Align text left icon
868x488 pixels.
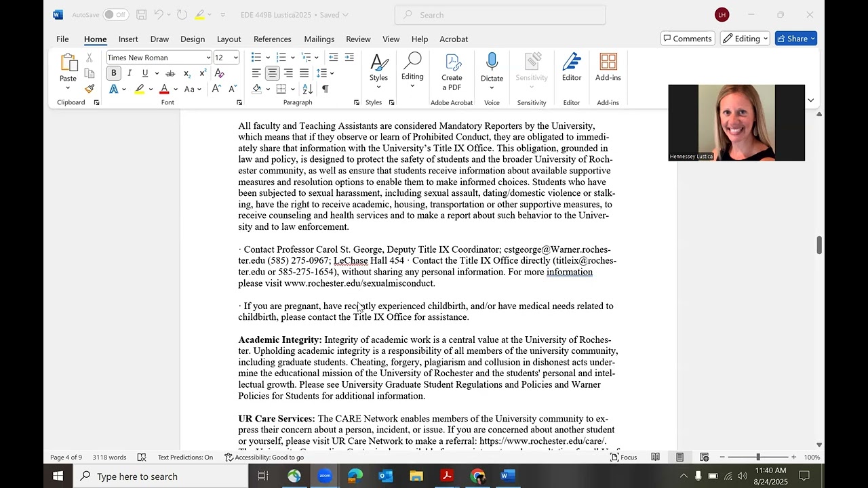click(x=256, y=73)
